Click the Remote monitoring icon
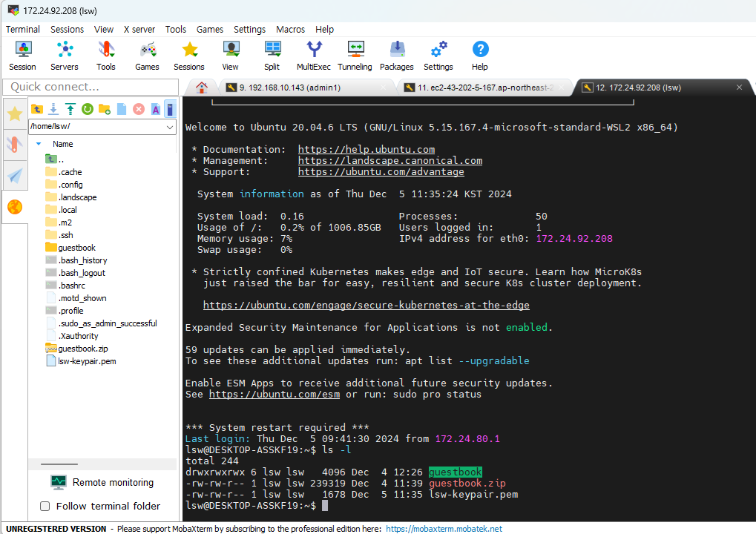Image resolution: width=756 pixels, height=534 pixels. [59, 482]
